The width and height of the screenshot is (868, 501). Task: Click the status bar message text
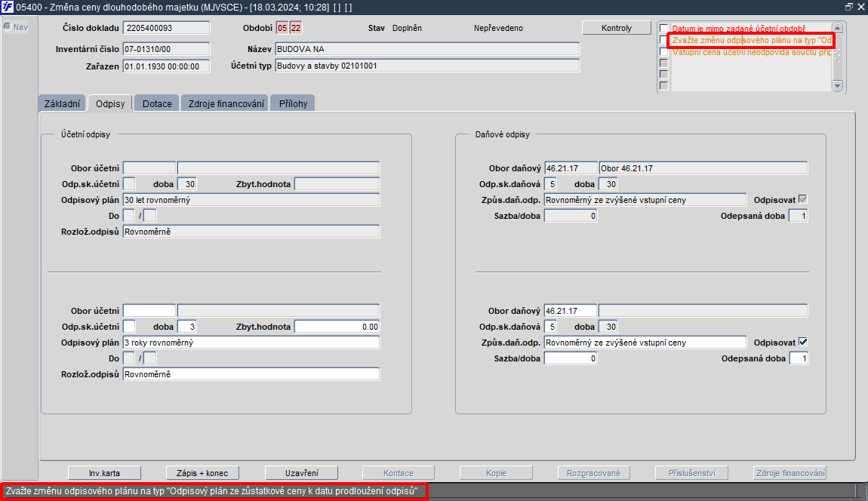coord(211,490)
